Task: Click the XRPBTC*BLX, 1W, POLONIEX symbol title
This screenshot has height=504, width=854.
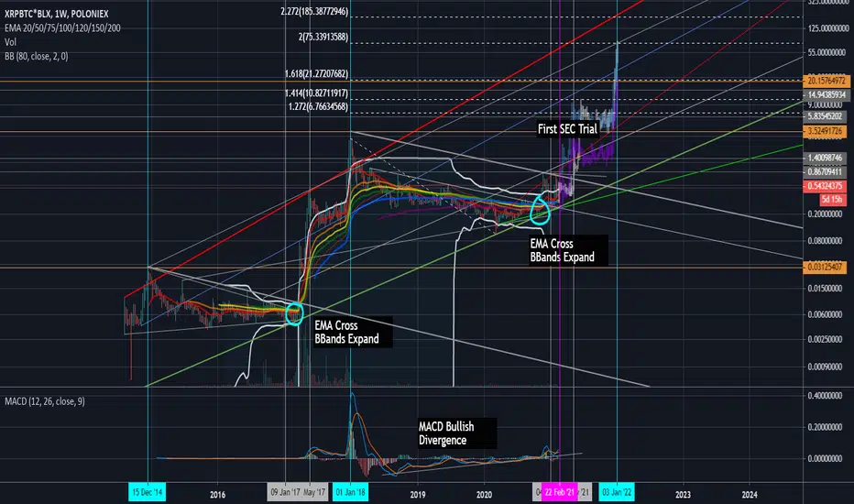Action: point(57,14)
